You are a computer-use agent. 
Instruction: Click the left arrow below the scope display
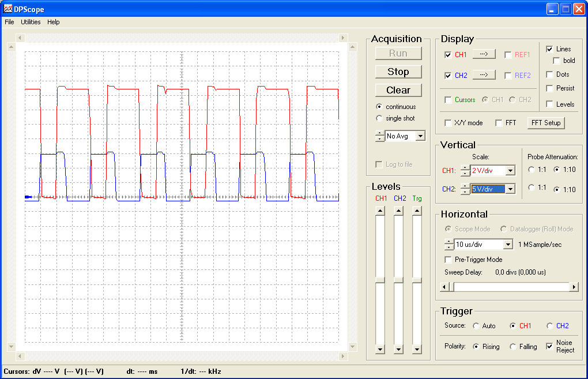point(20,356)
